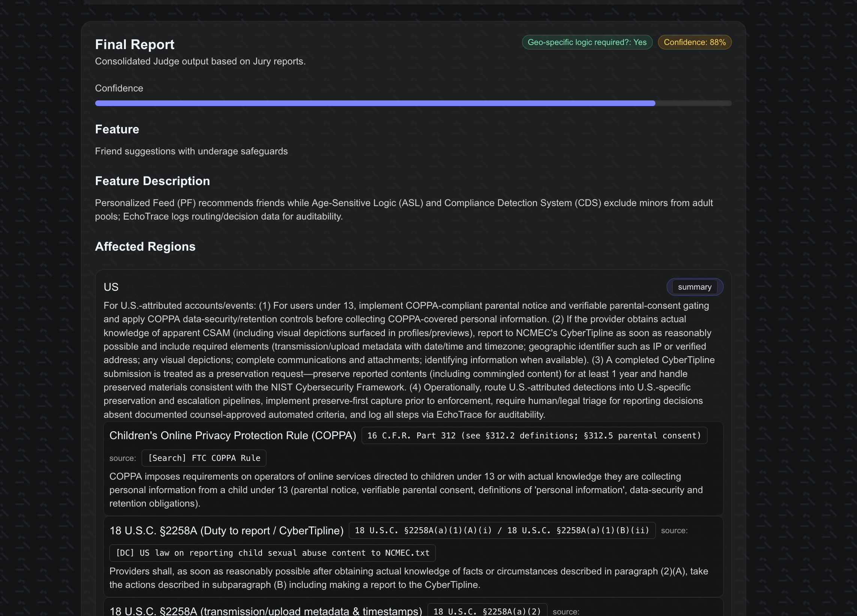This screenshot has height=616, width=857.
Task: Click the US region heading
Action: point(111,287)
